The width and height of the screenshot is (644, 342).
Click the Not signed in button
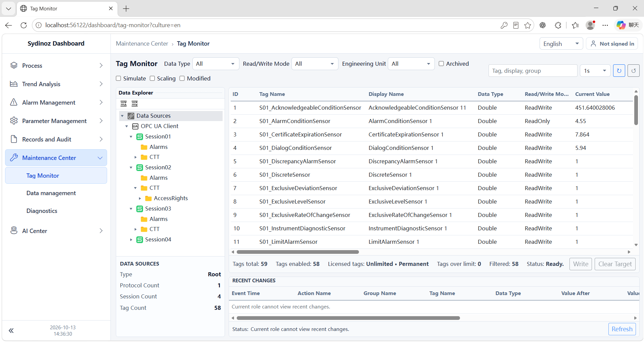point(612,44)
